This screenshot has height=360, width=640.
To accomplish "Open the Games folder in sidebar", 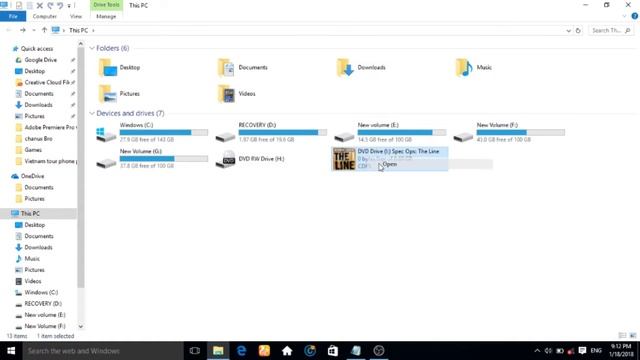I will click(x=33, y=150).
